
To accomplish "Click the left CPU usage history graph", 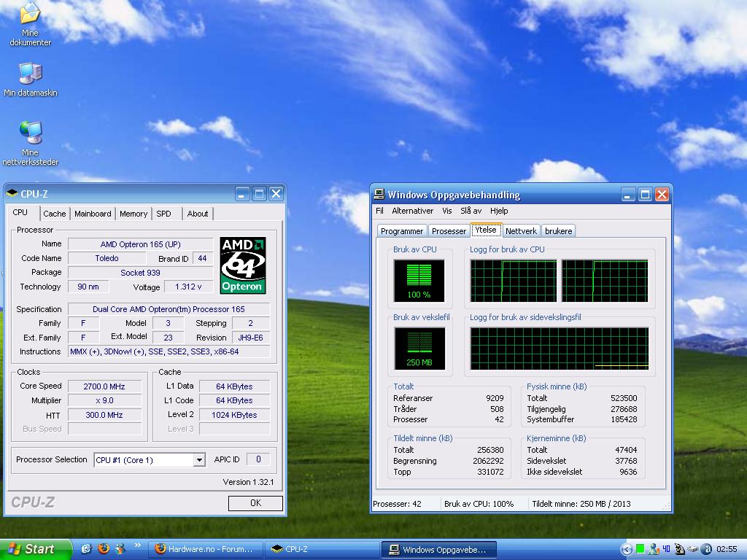I will click(513, 281).
